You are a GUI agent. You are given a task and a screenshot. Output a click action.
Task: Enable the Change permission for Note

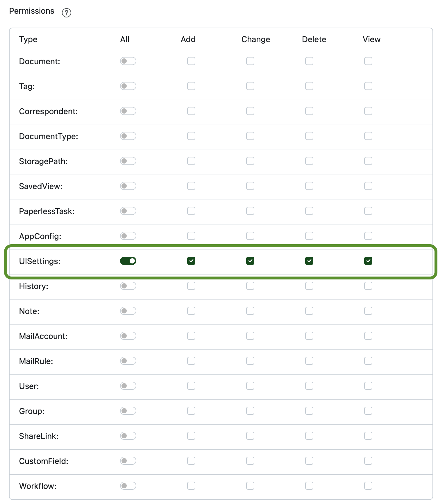250,311
